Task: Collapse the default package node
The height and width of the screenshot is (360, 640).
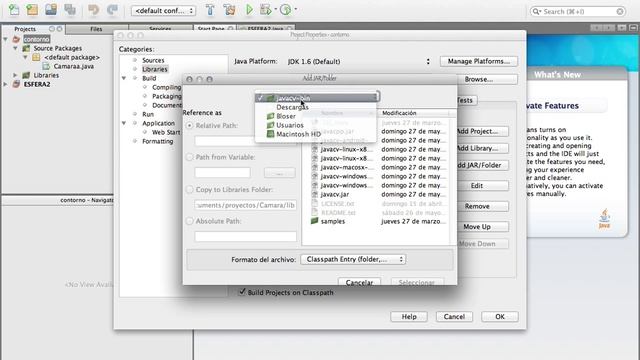Action: pos(25,57)
